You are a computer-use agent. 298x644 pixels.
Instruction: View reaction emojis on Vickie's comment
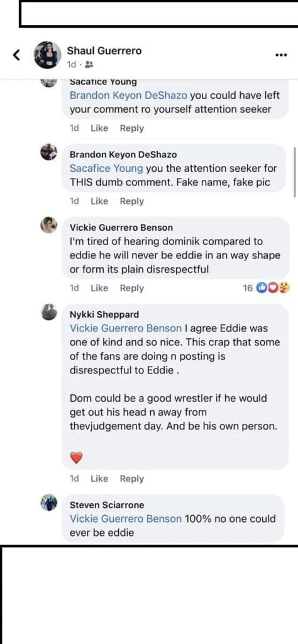273,288
